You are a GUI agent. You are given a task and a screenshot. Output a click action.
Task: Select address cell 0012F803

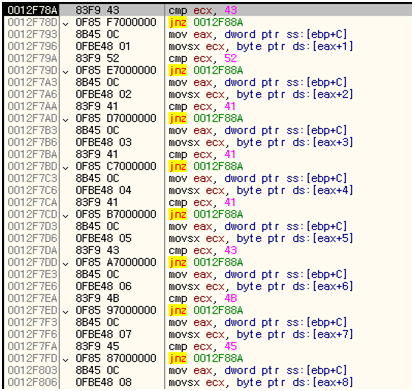[32, 370]
